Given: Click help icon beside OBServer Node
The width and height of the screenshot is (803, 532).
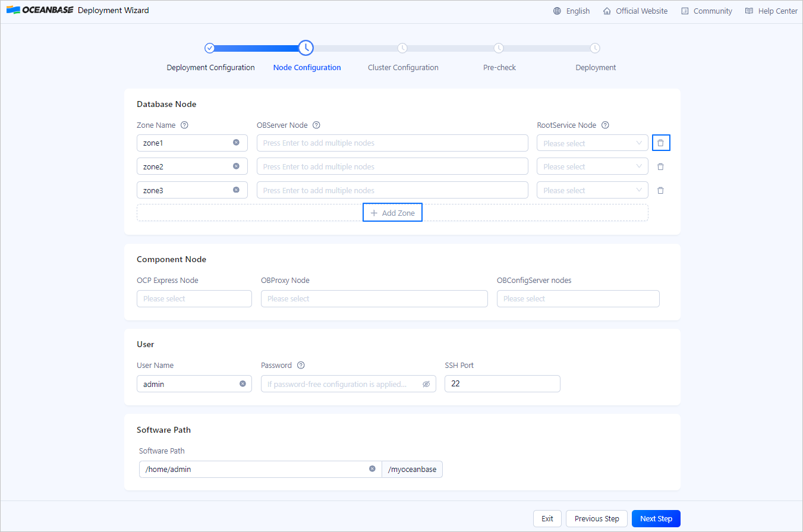Looking at the screenshot, I should click(316, 125).
